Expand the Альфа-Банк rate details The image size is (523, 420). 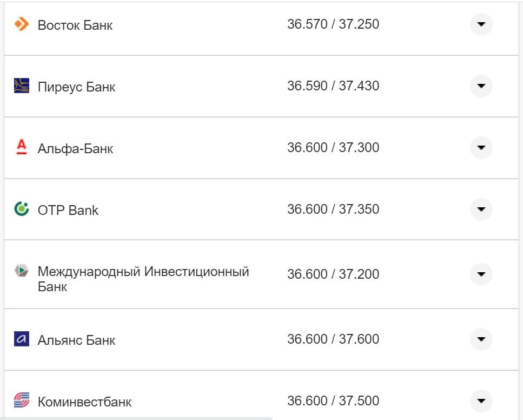click(x=480, y=148)
